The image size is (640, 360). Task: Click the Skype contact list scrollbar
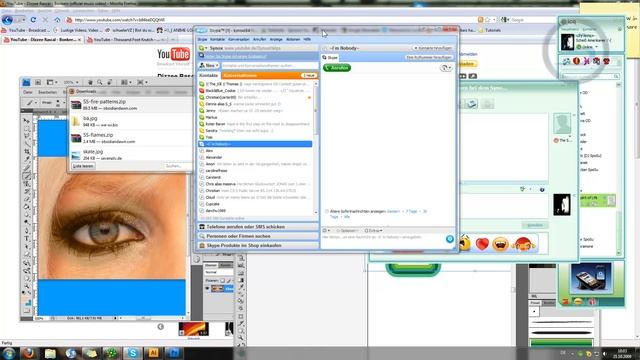click(x=316, y=148)
